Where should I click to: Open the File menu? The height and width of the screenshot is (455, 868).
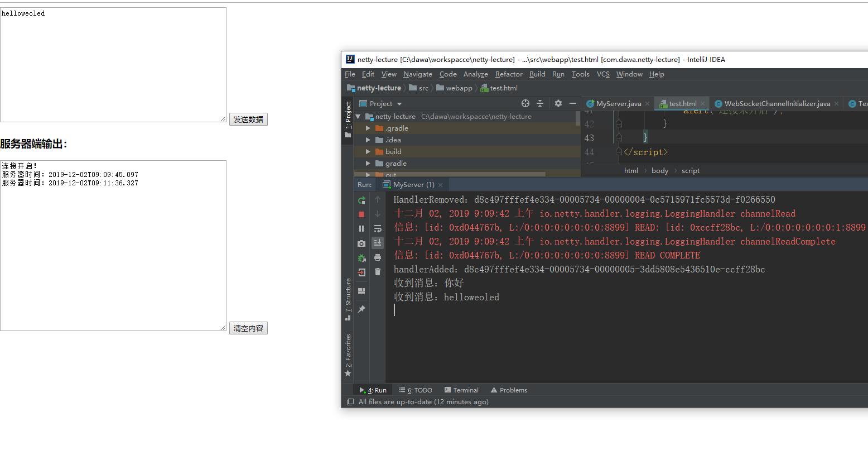[x=350, y=74]
